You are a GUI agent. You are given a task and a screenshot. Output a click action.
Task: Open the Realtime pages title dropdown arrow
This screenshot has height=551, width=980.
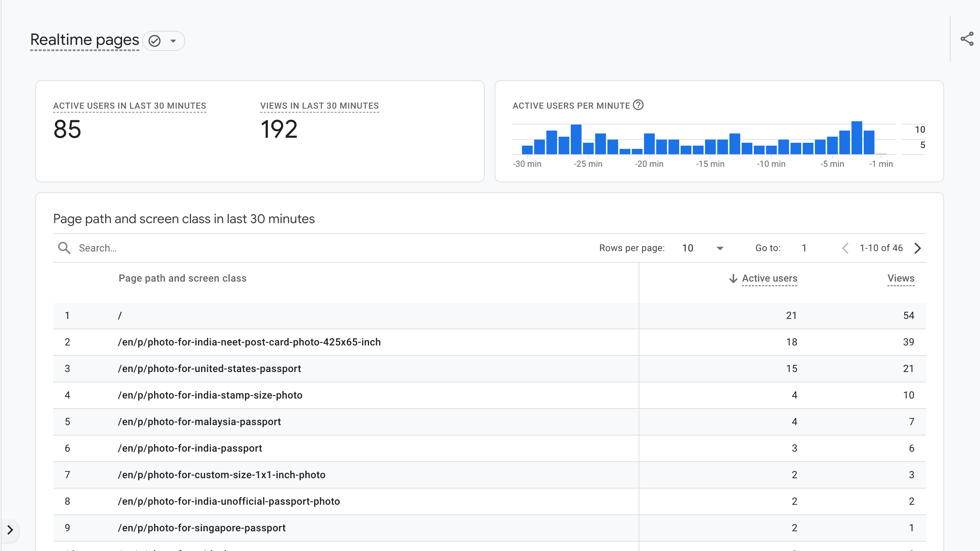(173, 41)
